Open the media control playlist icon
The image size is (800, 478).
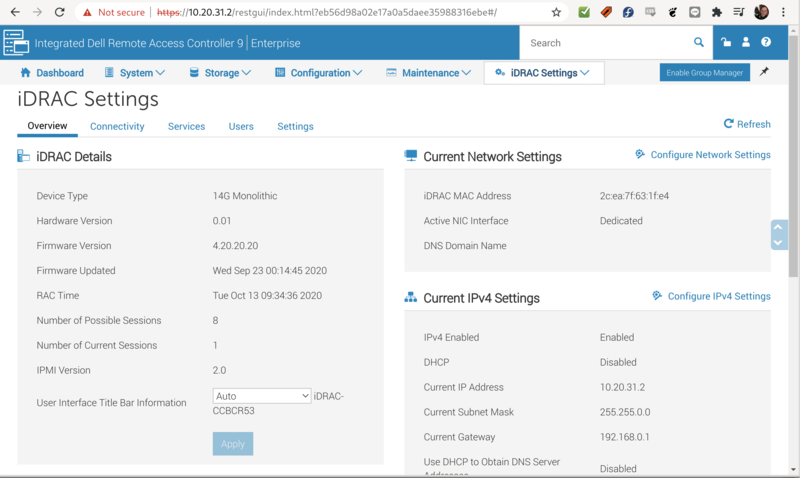738,12
